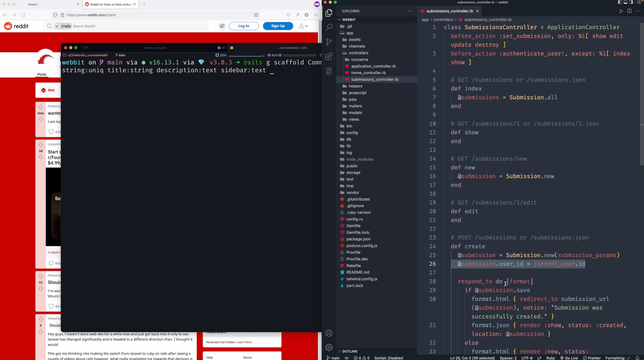Open a new browser tab
This screenshot has width=644, height=360.
(x=144, y=4)
